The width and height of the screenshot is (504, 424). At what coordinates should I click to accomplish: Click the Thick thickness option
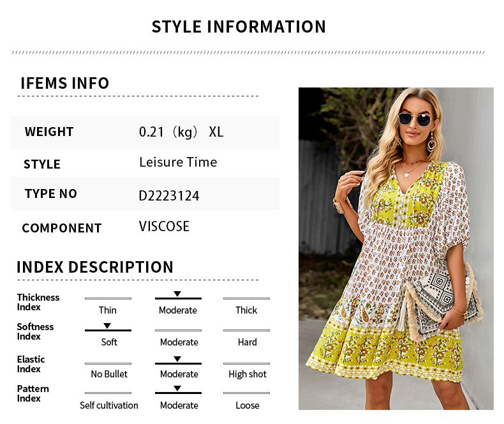point(246,310)
